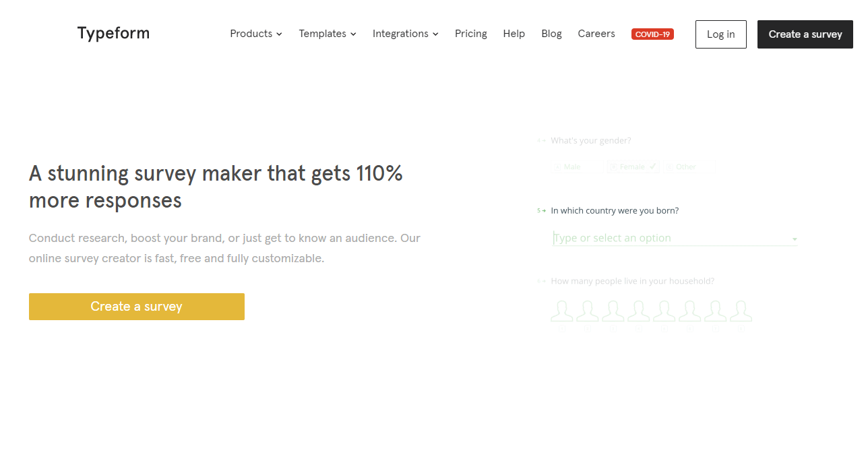Expand the Products dropdown menu
Screen dimensions: 868x459
pyautogui.click(x=256, y=34)
